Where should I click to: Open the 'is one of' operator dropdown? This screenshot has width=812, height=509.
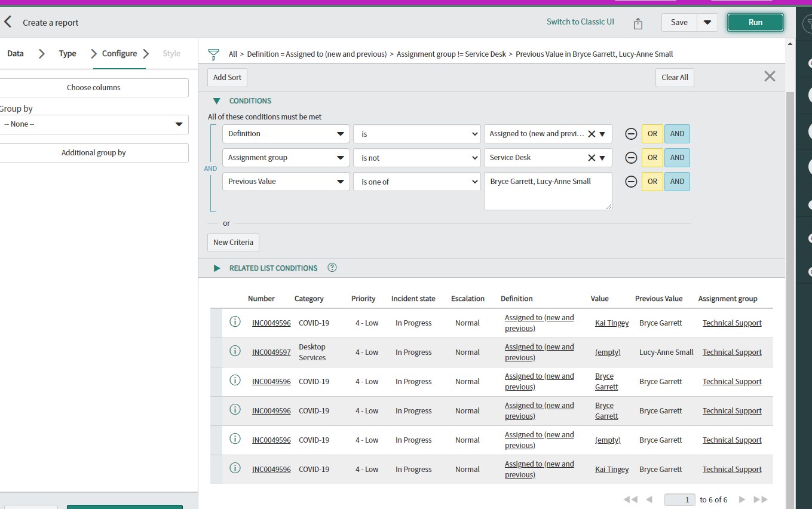tap(416, 182)
